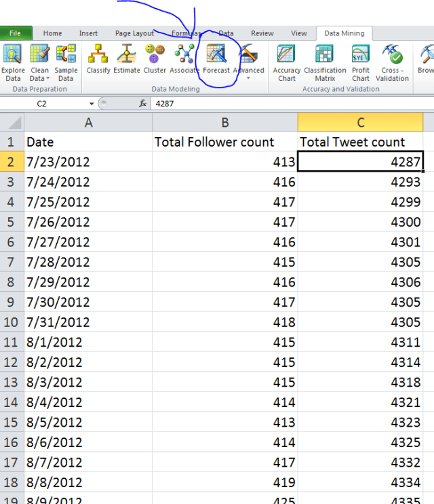Switch to the Home tab
The width and height of the screenshot is (434, 504).
[53, 33]
